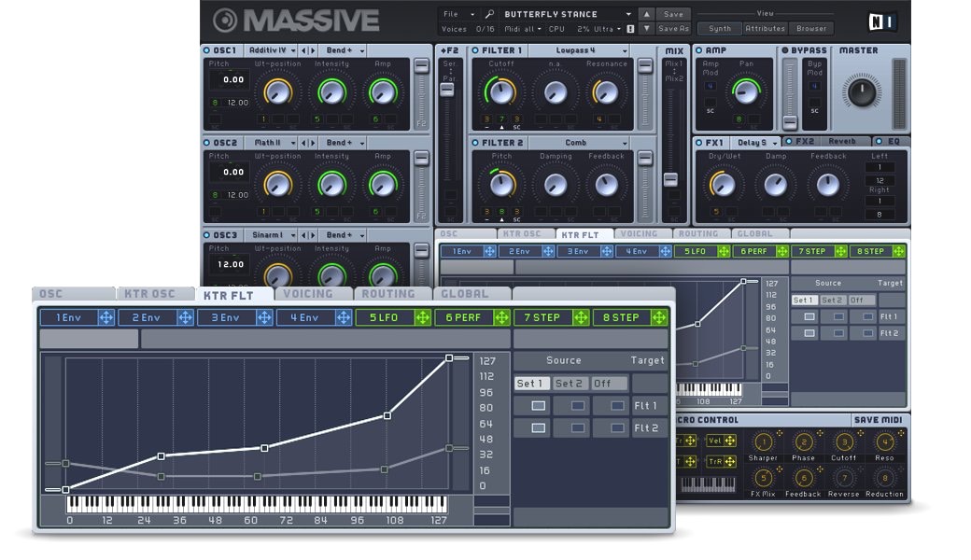Toggle the OSC1 power indicator
The width and height of the screenshot is (971, 560).
point(207,50)
